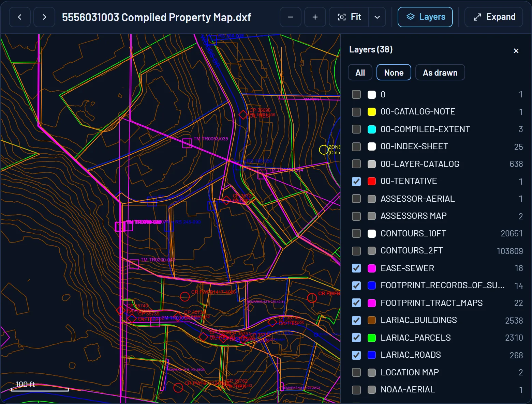Screen dimensions: 532x404
Task: Zoom out with the minus button
Action: click(x=291, y=17)
